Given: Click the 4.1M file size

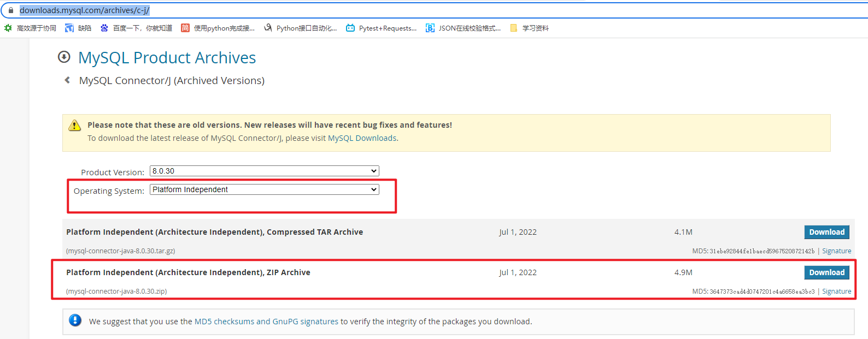Looking at the screenshot, I should click(683, 232).
